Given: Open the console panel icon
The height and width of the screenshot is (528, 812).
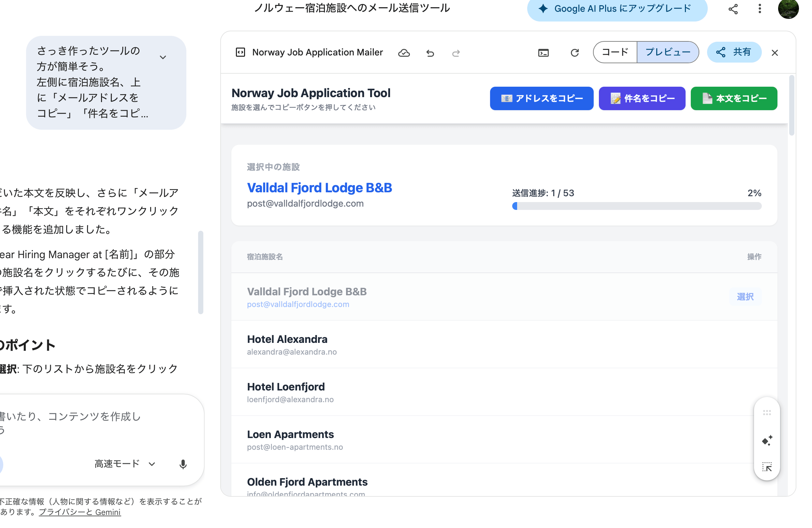Looking at the screenshot, I should coord(543,53).
